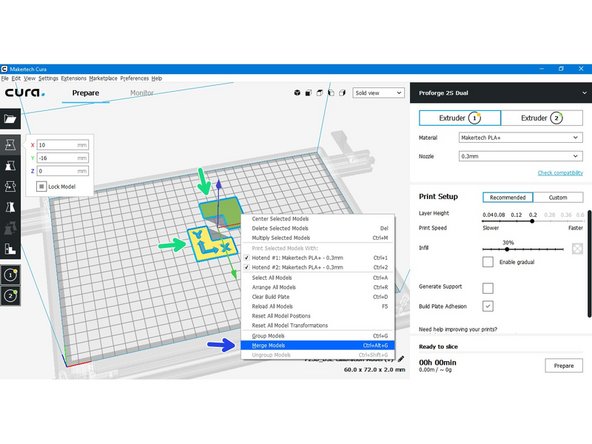The width and height of the screenshot is (592, 444).
Task: Switch to the Monitor stage tab
Action: pyautogui.click(x=142, y=93)
